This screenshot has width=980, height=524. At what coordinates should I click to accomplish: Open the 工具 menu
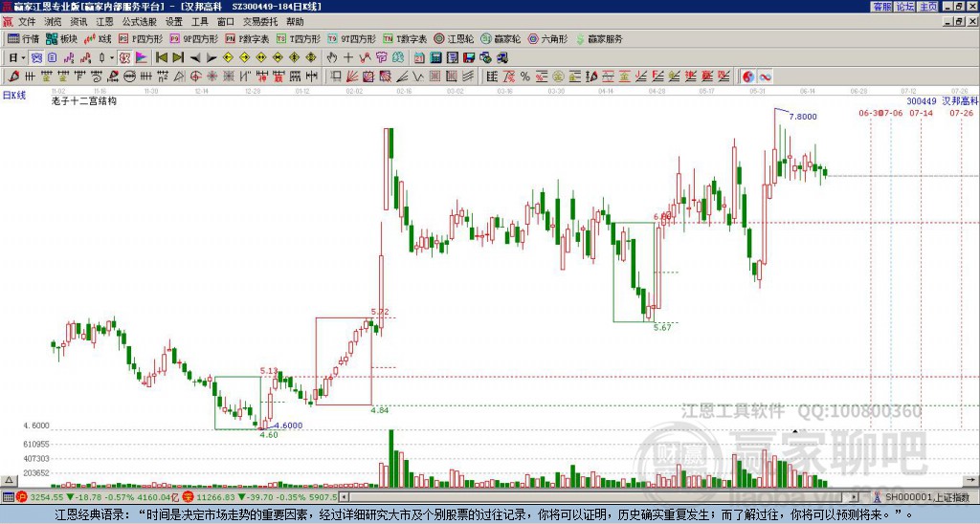click(200, 22)
